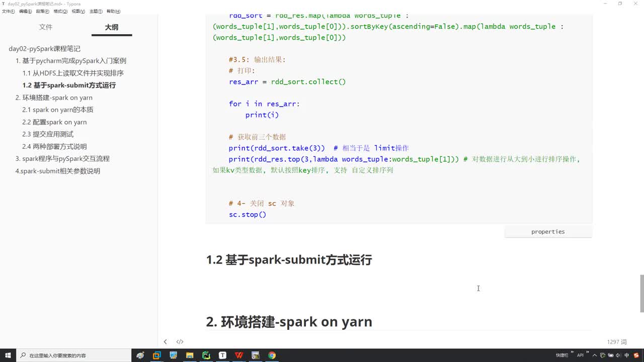The width and height of the screenshot is (644, 362).
Task: Open the monitor picture taskbar icon
Action: pos(173,355)
